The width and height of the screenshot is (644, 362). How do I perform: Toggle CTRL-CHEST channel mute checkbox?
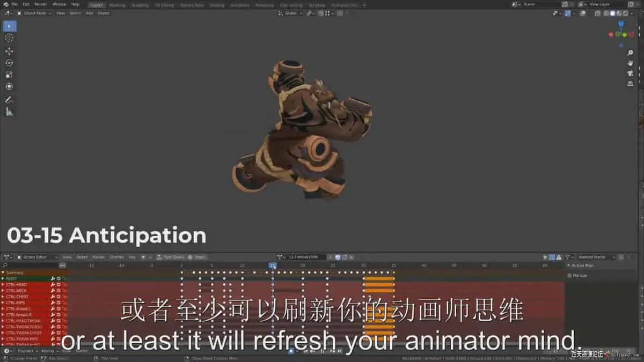point(58,297)
